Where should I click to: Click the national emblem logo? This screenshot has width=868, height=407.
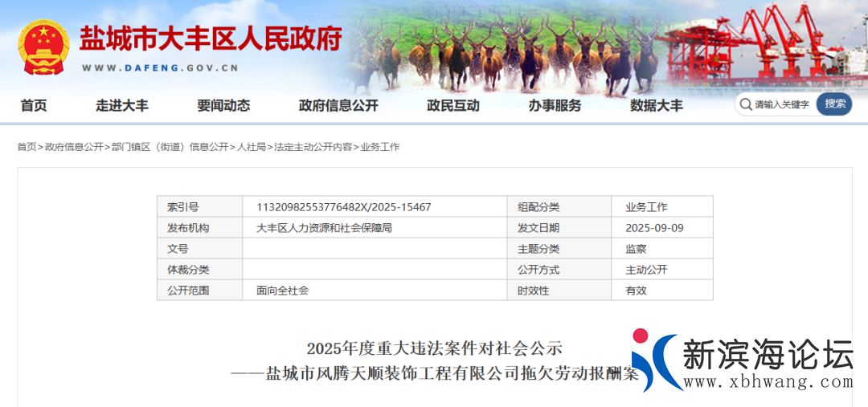(44, 47)
